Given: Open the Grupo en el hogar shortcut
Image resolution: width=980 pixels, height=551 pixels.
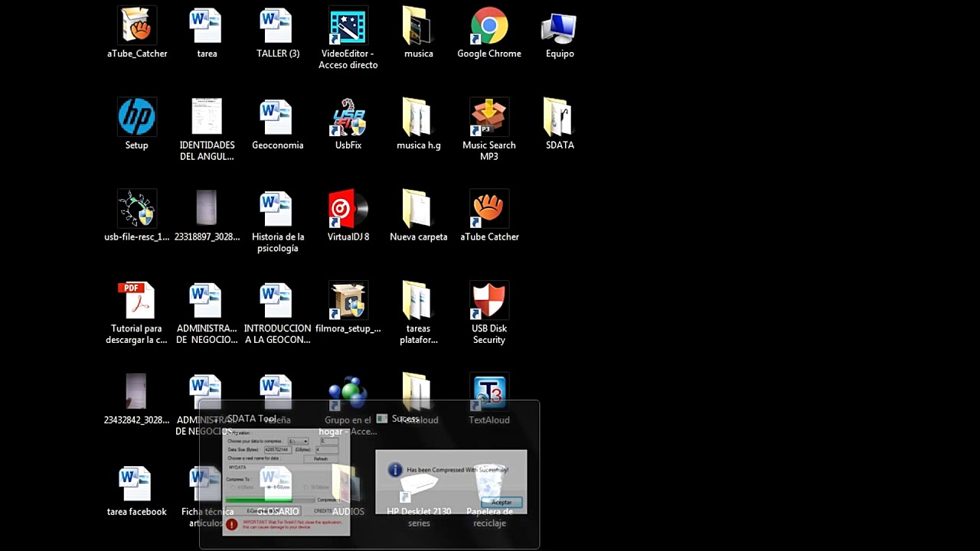Looking at the screenshot, I should [348, 404].
